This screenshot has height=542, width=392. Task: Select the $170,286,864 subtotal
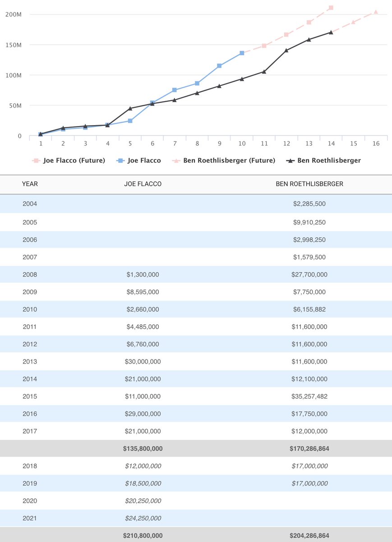click(309, 449)
